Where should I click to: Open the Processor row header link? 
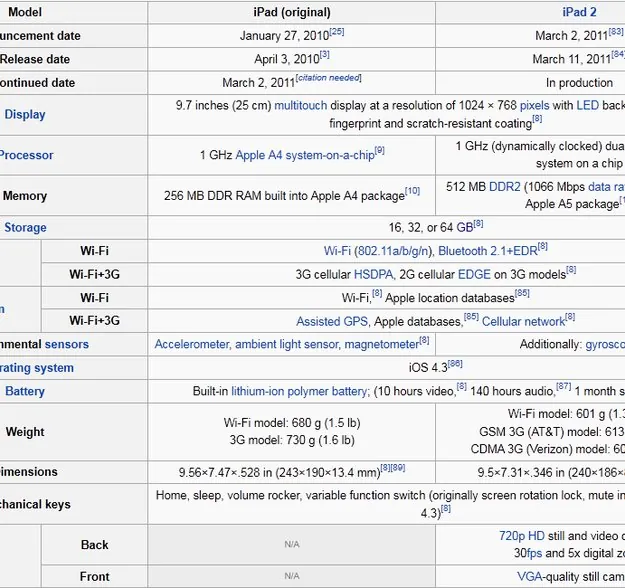26,155
